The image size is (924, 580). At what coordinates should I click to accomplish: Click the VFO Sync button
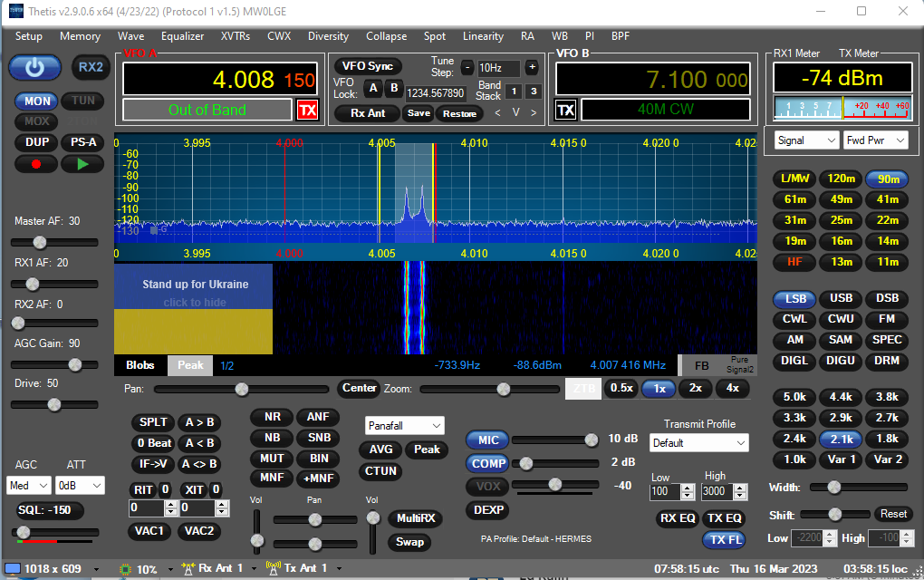[368, 66]
